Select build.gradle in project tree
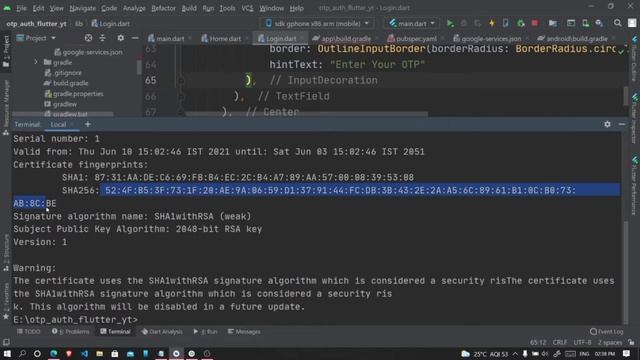 click(66, 83)
